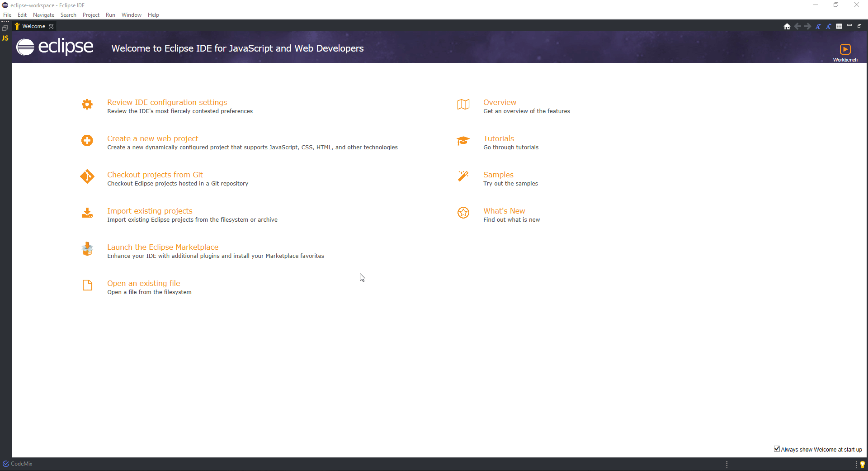Open the Run menu
This screenshot has width=868, height=471.
[x=110, y=15]
